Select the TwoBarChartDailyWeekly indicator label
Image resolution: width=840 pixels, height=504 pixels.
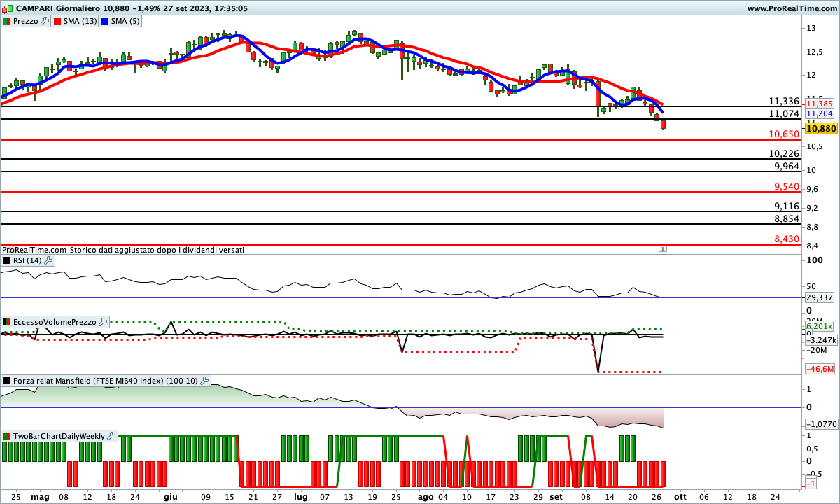pyautogui.click(x=59, y=436)
